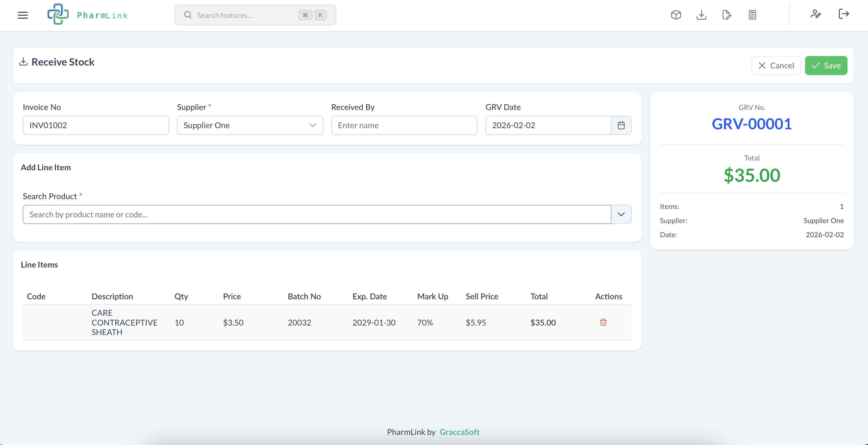This screenshot has height=445, width=868.
Task: Delete the CARE CONTRACEPTIVE SHEATH line item
Action: [x=603, y=322]
